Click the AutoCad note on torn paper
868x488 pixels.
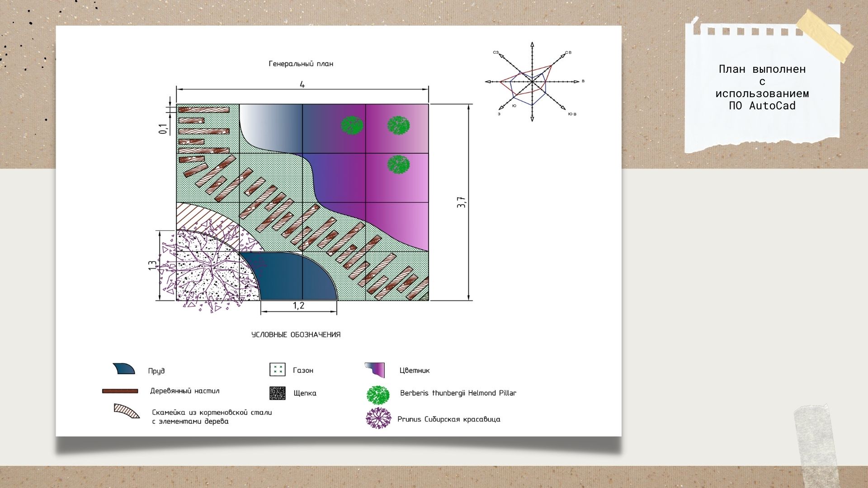(762, 87)
